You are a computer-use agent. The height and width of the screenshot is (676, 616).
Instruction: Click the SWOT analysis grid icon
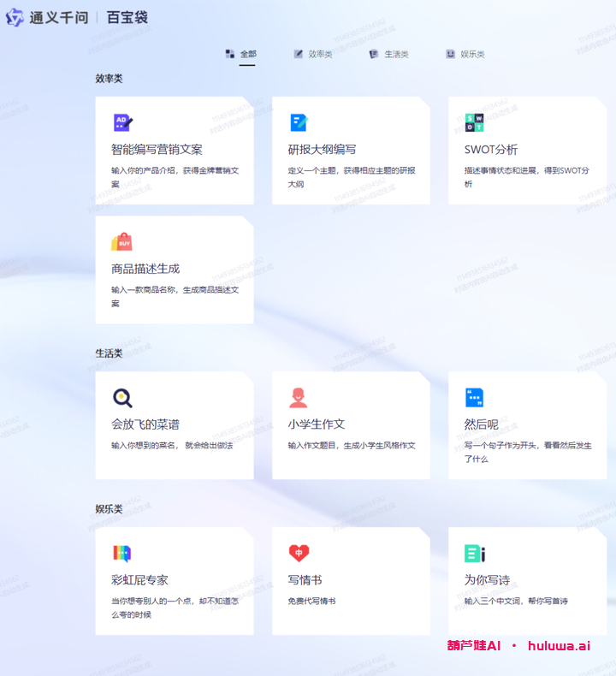(474, 122)
